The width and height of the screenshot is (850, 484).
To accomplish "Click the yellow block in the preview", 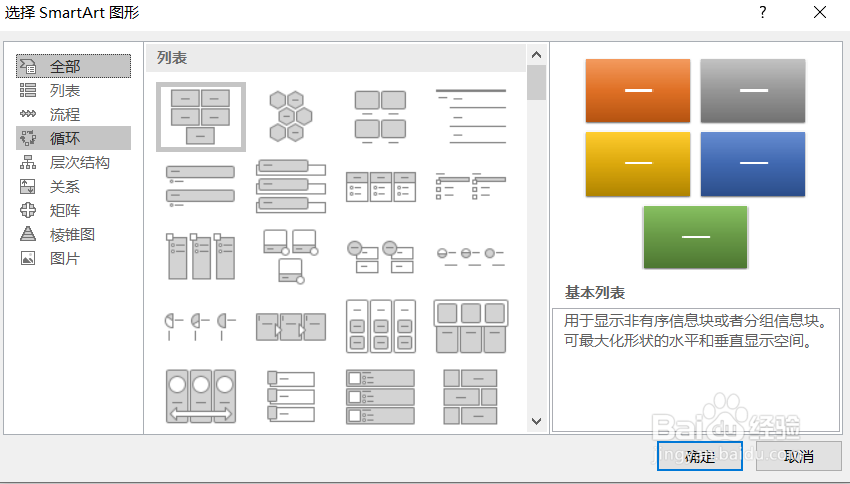I will 638,164.
